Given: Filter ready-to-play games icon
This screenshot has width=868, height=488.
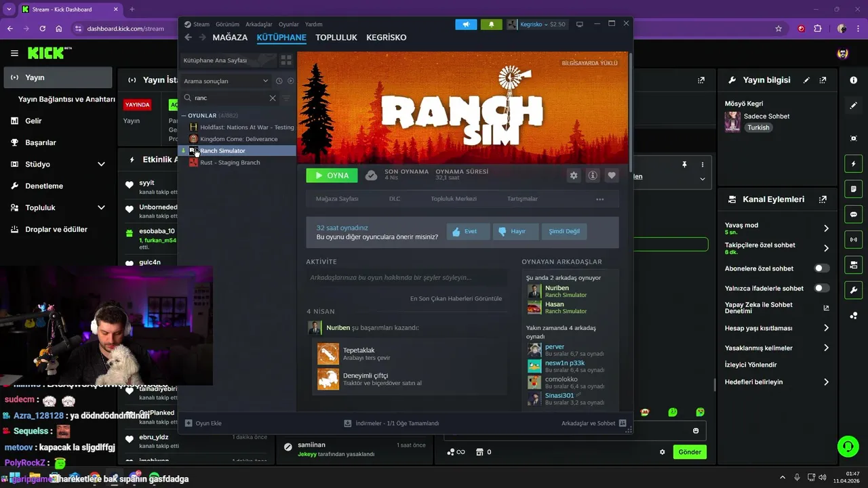Looking at the screenshot, I should (291, 81).
